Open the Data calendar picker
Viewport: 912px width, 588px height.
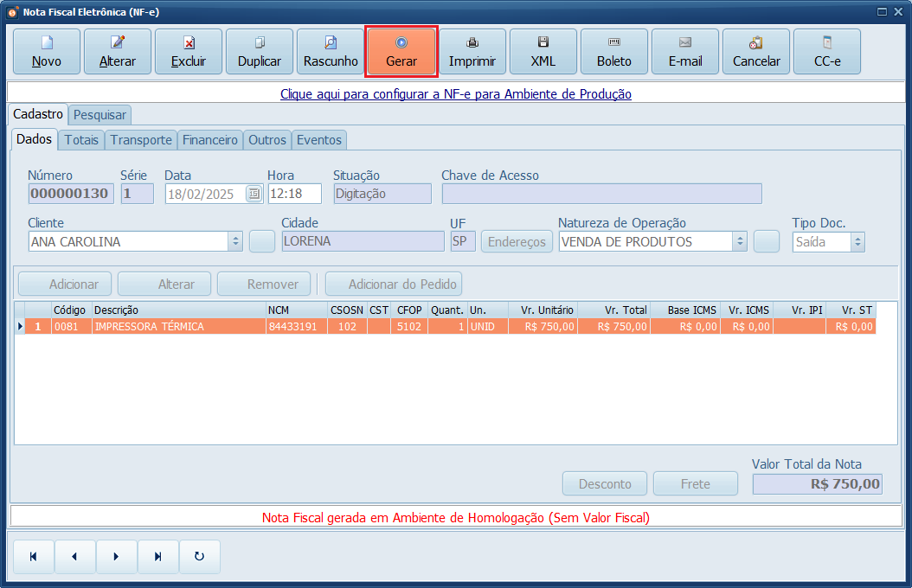[x=254, y=194]
